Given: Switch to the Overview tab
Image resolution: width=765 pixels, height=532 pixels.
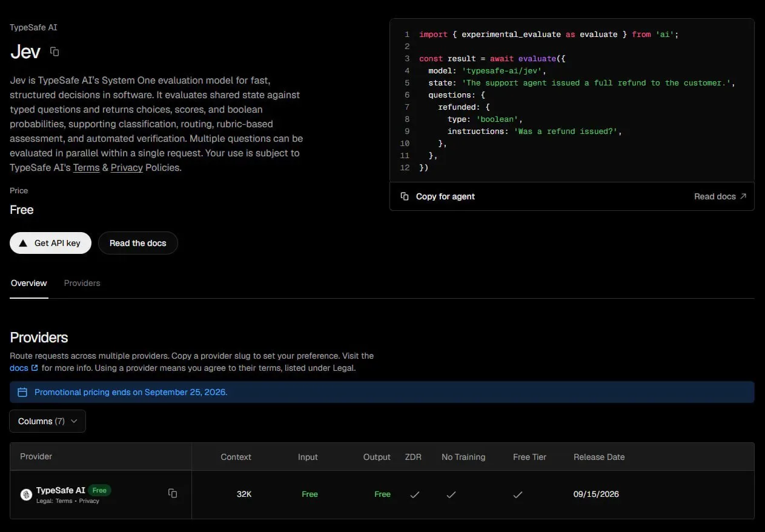Looking at the screenshot, I should click(x=28, y=283).
